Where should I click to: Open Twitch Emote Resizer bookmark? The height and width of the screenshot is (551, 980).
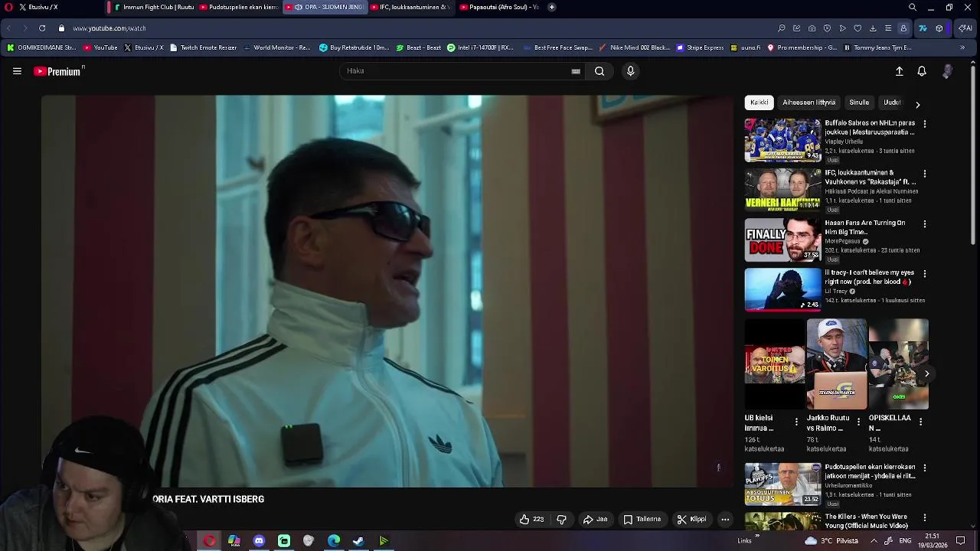tap(203, 47)
